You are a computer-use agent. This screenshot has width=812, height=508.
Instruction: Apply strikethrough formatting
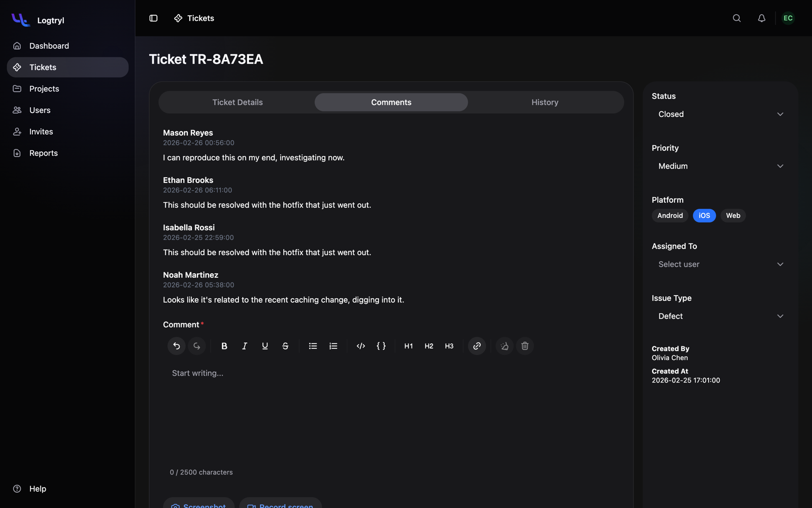[x=285, y=346]
